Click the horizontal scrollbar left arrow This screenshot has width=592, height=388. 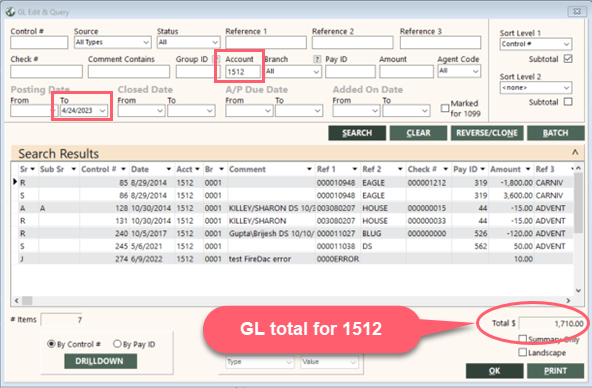pos(16,300)
